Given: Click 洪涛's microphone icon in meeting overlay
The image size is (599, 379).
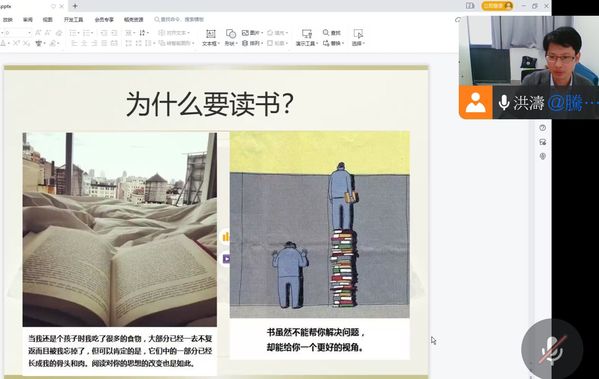Looking at the screenshot, I should tap(504, 102).
